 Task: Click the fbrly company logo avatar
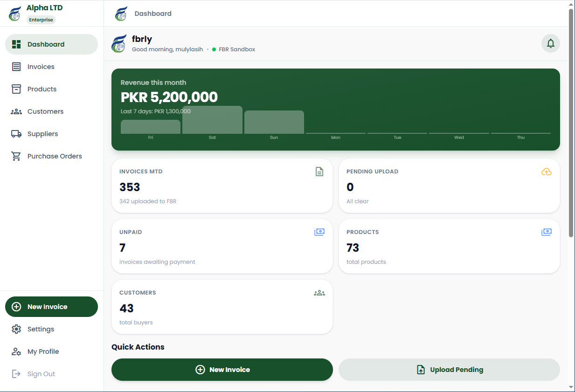(x=119, y=43)
